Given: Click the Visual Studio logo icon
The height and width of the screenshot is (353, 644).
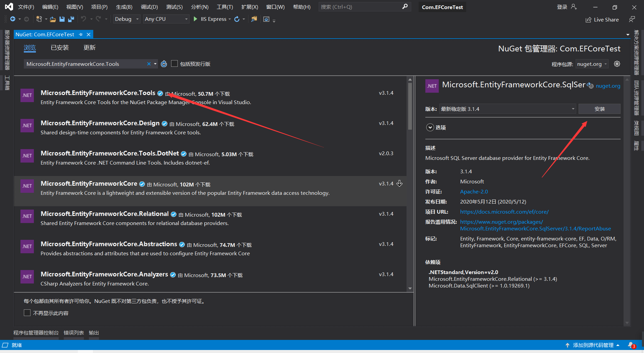Looking at the screenshot, I should (9, 7).
